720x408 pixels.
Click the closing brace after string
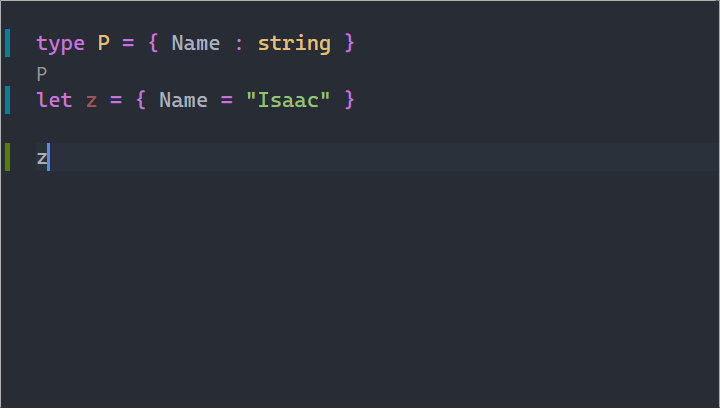(x=349, y=43)
